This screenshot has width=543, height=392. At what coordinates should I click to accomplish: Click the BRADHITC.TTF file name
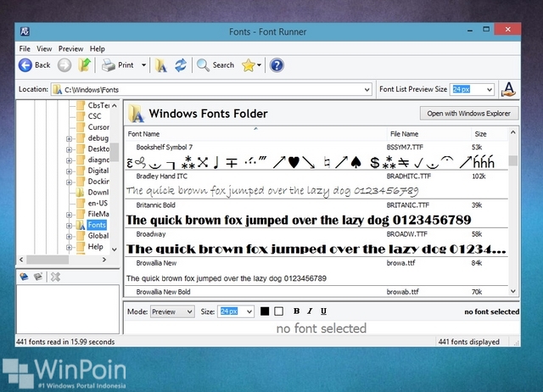pos(409,176)
